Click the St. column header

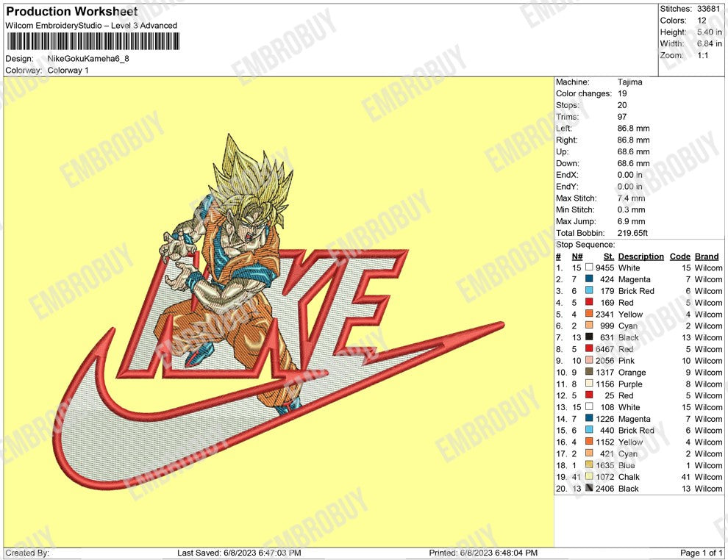(x=609, y=256)
